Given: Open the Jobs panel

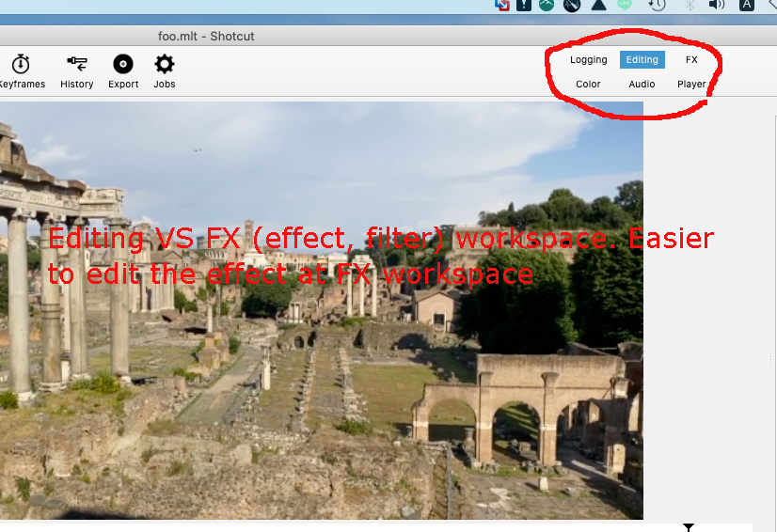Looking at the screenshot, I should click(x=165, y=71).
